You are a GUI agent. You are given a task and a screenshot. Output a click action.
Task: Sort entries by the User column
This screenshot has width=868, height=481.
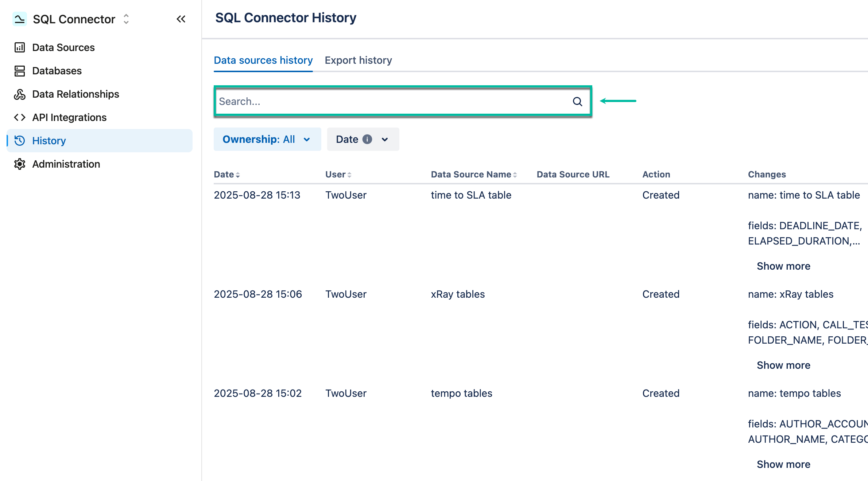[350, 174]
